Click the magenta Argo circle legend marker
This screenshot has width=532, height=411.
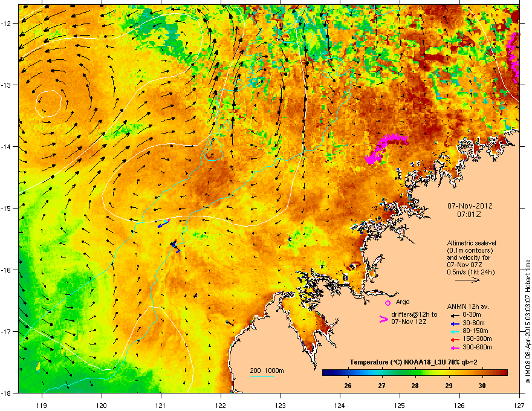388,303
